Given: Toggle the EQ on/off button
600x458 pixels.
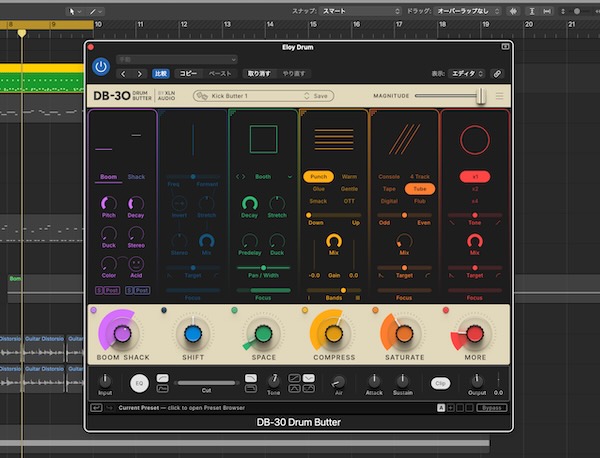Looking at the screenshot, I should [139, 383].
